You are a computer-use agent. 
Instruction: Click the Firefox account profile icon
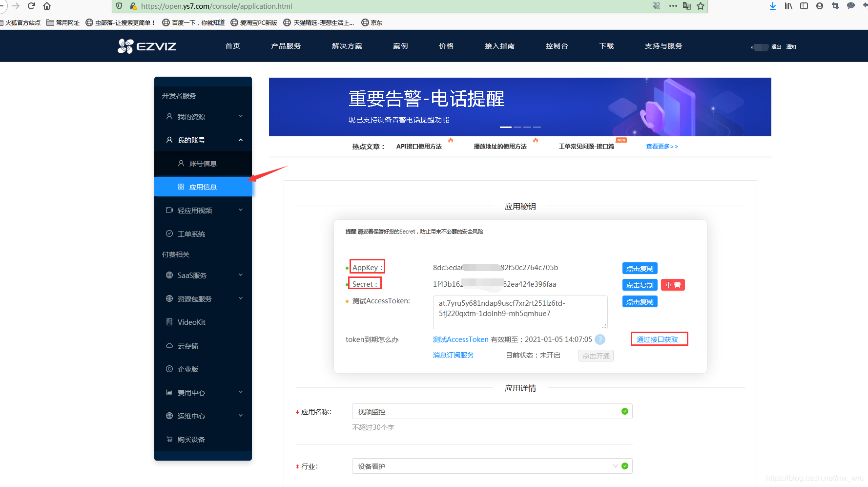(x=820, y=6)
